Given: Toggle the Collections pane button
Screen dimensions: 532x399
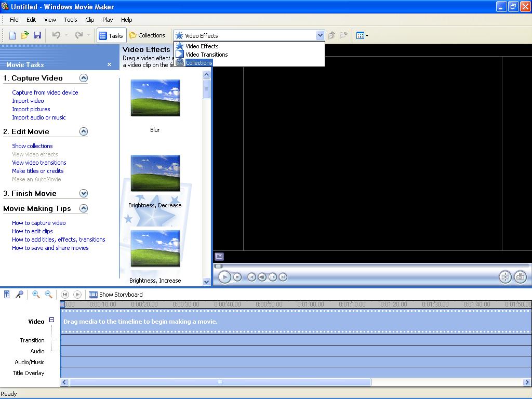Looking at the screenshot, I should [147, 35].
